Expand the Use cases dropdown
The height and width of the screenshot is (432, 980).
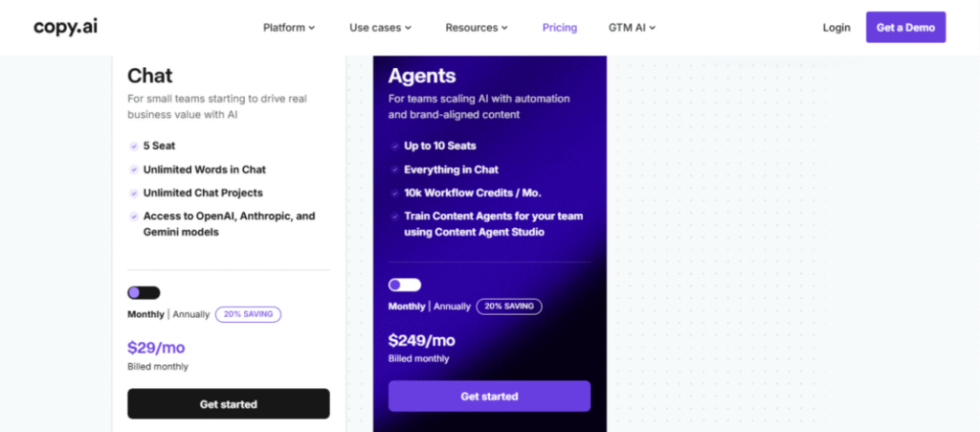pos(380,28)
